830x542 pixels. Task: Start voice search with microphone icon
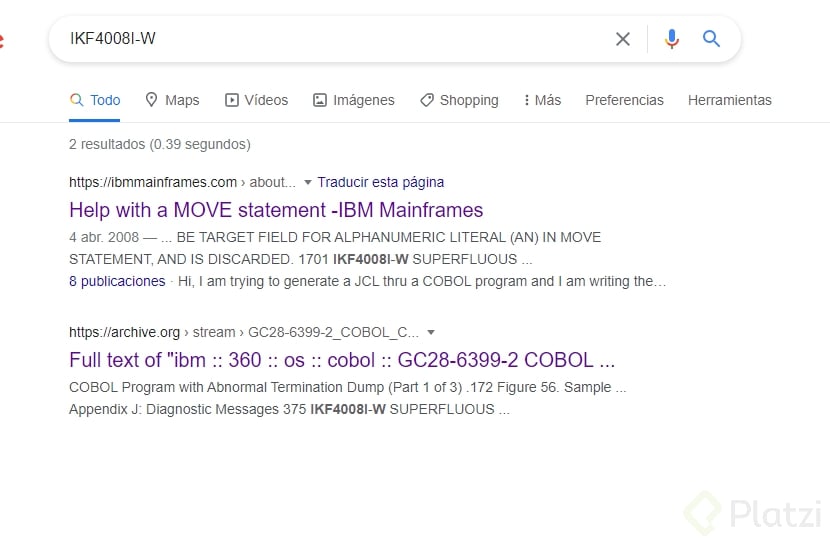[672, 39]
